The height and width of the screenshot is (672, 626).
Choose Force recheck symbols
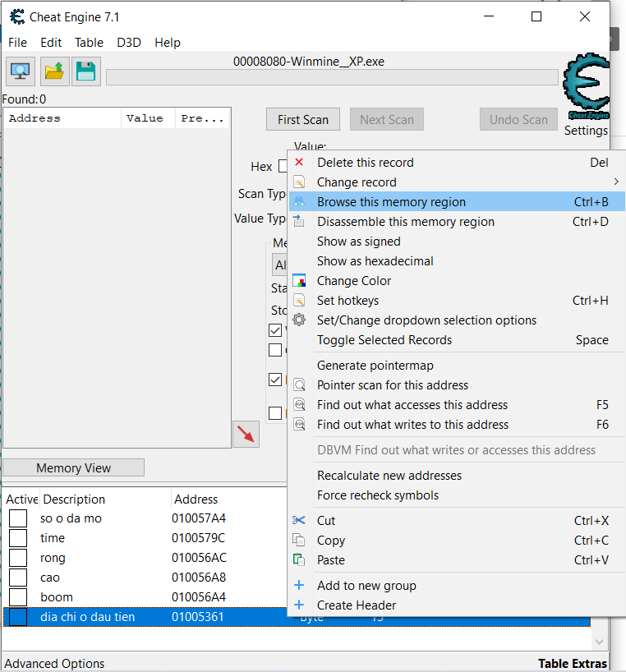457,495
